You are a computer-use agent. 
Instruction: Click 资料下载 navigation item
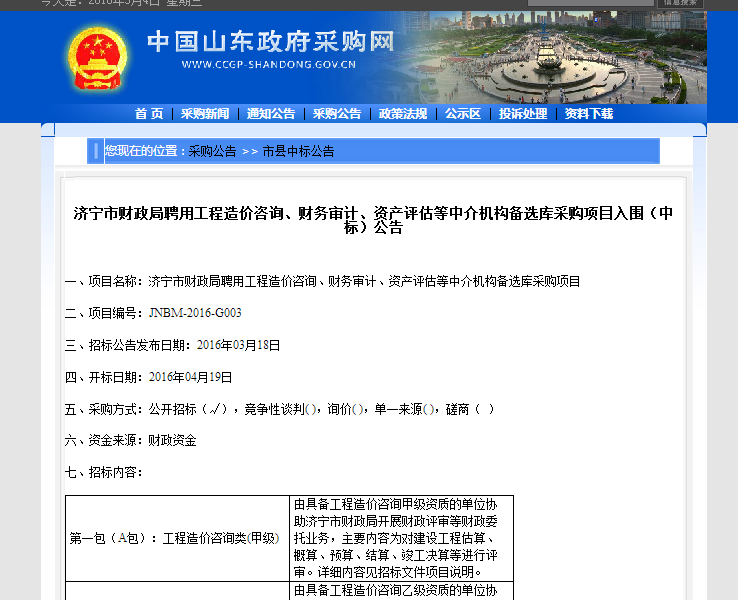pyautogui.click(x=589, y=114)
